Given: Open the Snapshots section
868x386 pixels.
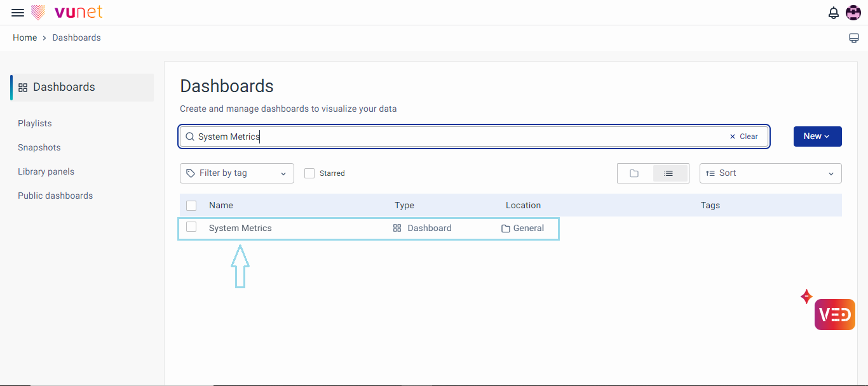Looking at the screenshot, I should coord(39,147).
